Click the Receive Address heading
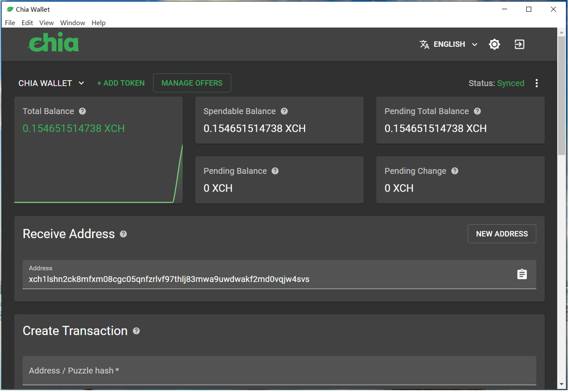 69,234
